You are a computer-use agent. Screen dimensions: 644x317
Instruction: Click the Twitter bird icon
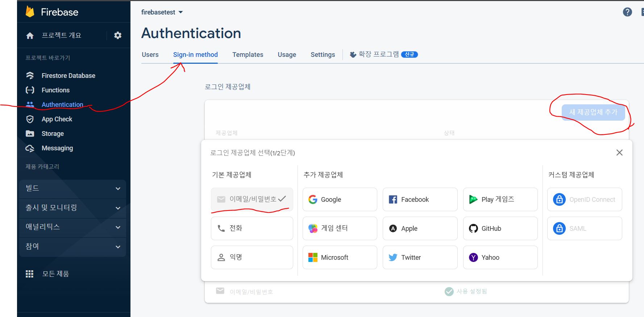pos(393,257)
